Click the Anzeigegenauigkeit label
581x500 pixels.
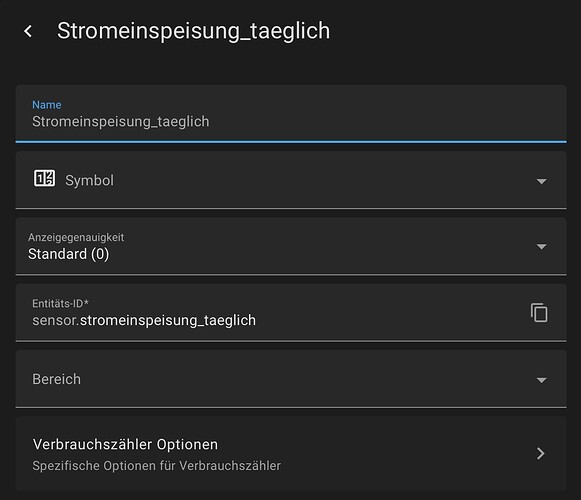(x=76, y=237)
